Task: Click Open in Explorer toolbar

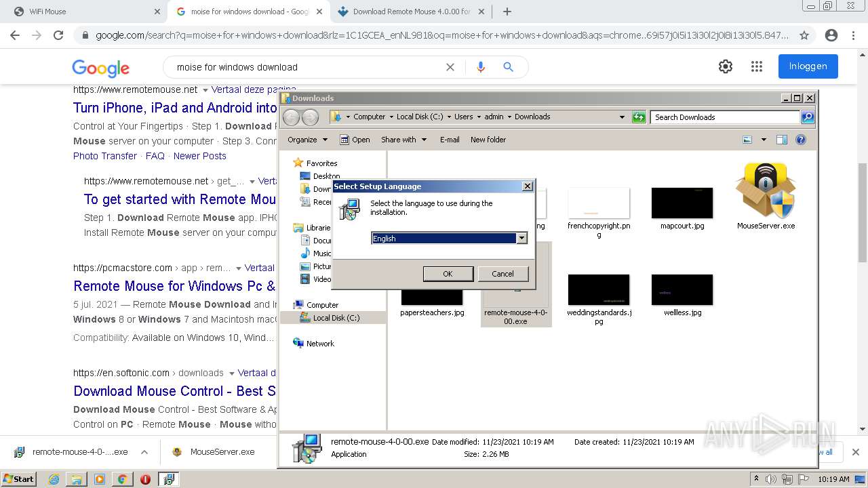Action: tap(355, 140)
